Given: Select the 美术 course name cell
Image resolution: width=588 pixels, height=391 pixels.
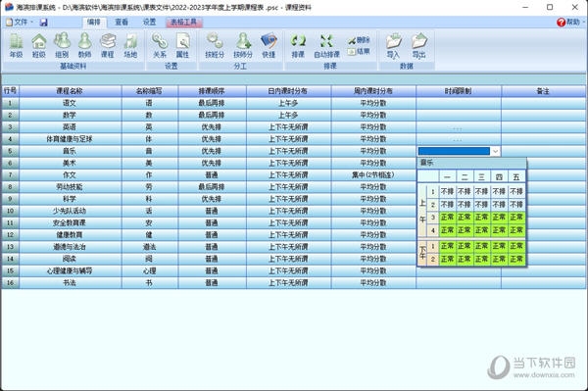Looking at the screenshot, I should 70,163.
